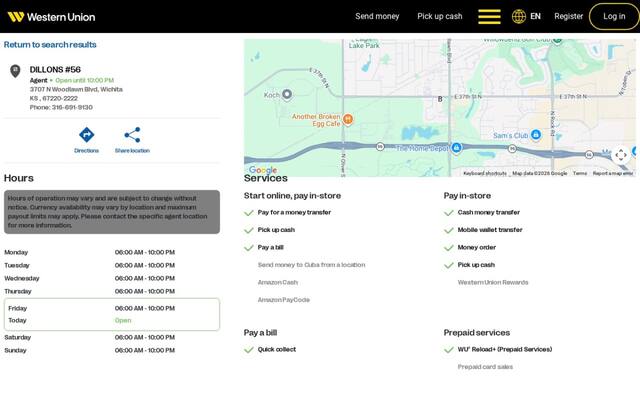Click the map camera controls icon
This screenshot has height=400, width=640.
tap(621, 155)
